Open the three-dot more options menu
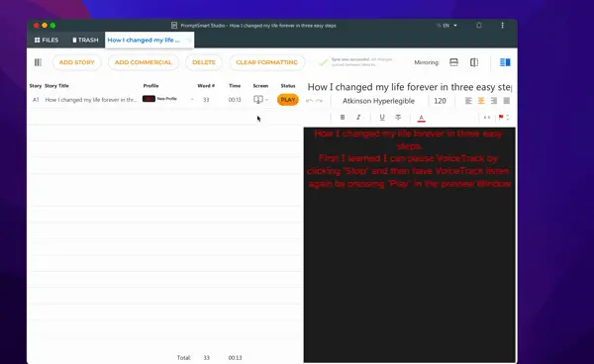 tap(502, 26)
